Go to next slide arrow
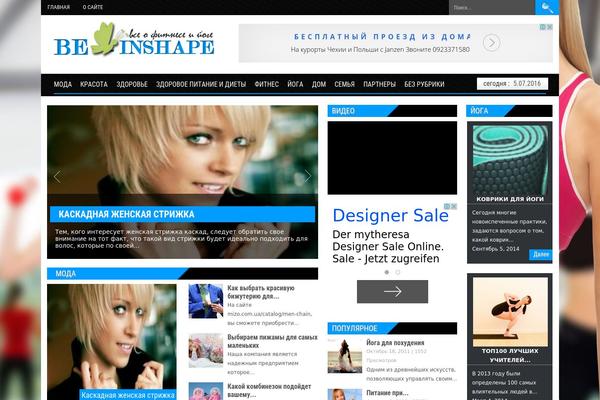The image size is (600, 400). point(307,176)
